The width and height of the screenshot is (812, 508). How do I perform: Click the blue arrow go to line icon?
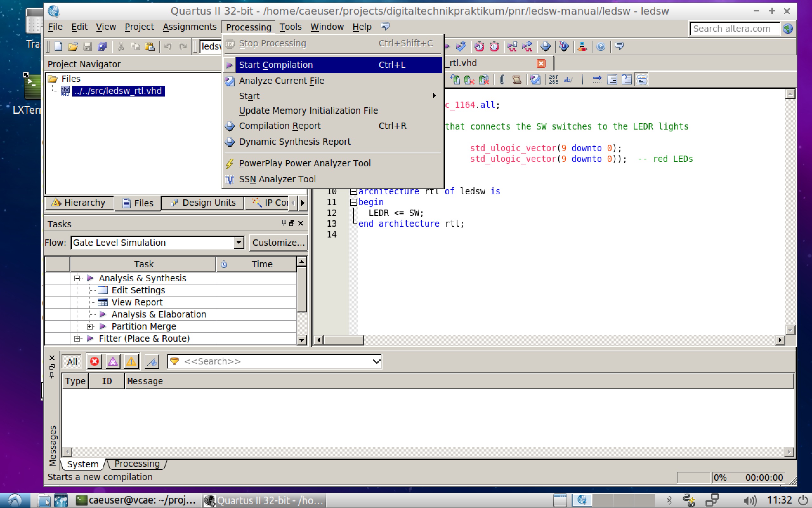tap(597, 80)
